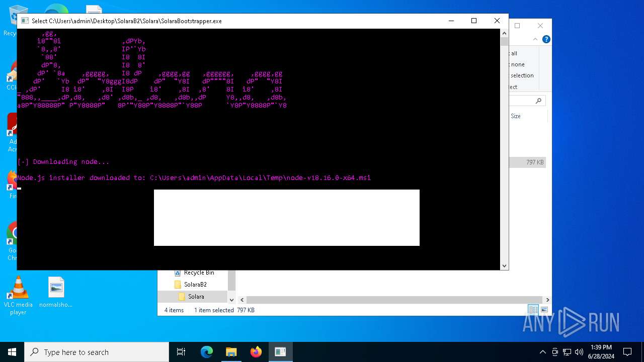Launch Microsoft Edge from taskbar
This screenshot has width=644, height=362.
point(207,352)
